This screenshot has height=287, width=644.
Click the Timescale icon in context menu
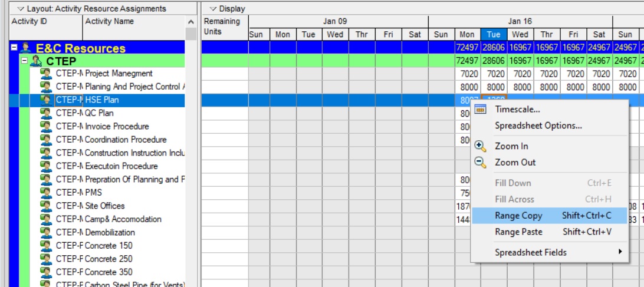[x=480, y=109]
